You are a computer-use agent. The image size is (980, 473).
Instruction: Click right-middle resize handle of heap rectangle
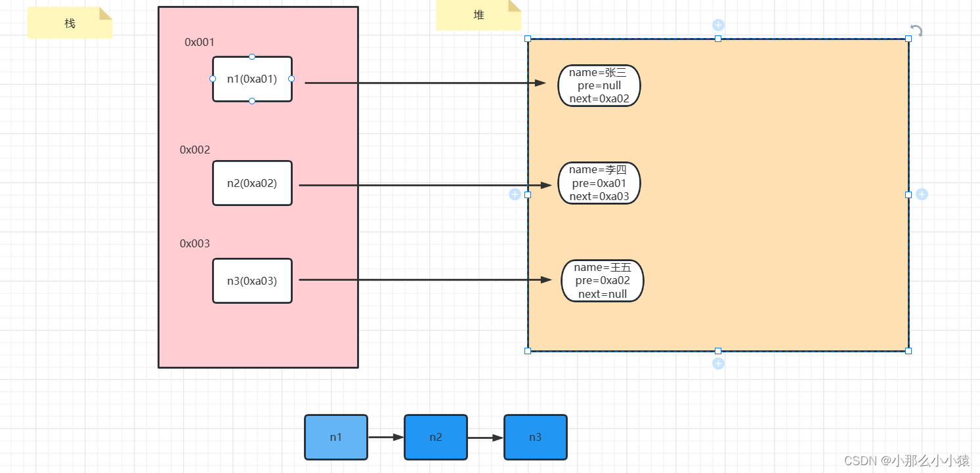[x=908, y=194]
